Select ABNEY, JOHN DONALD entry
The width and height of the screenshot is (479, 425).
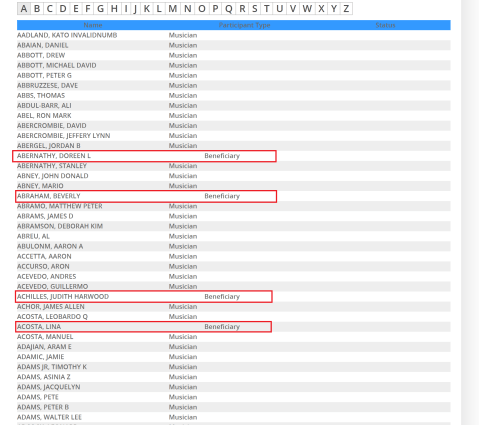[x=53, y=176]
